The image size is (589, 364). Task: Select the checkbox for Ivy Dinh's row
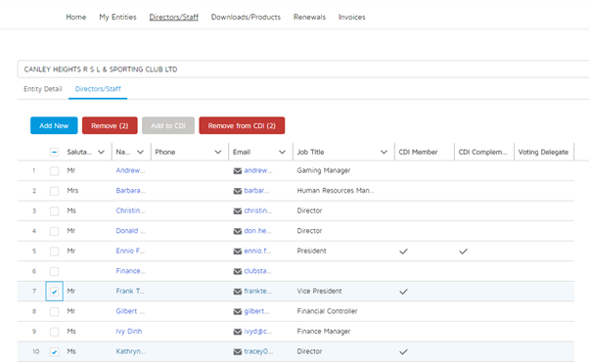(x=54, y=332)
